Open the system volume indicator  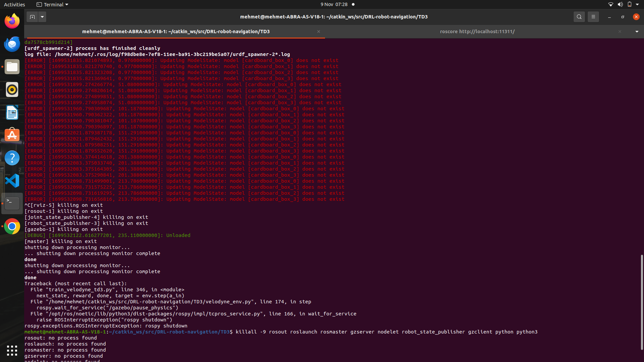[620, 4]
